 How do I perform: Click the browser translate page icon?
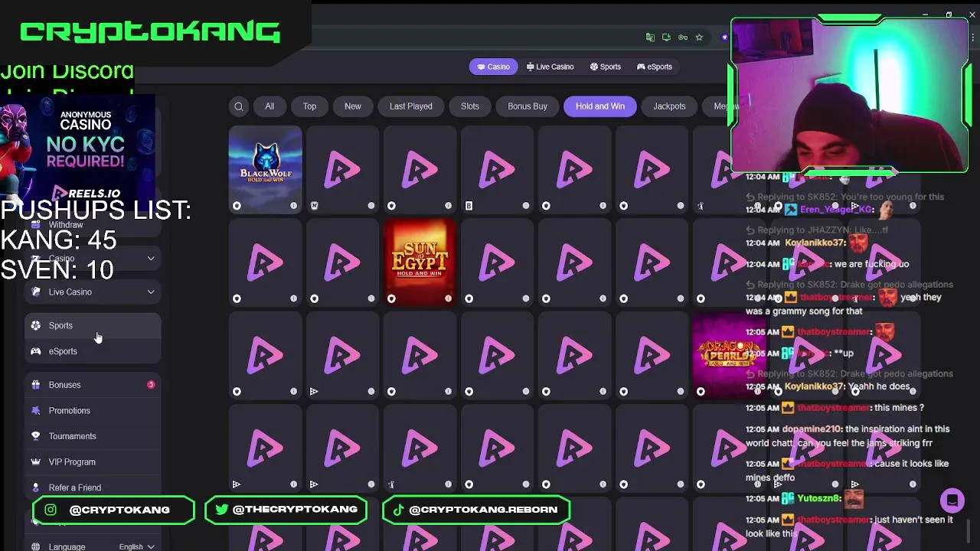650,37
